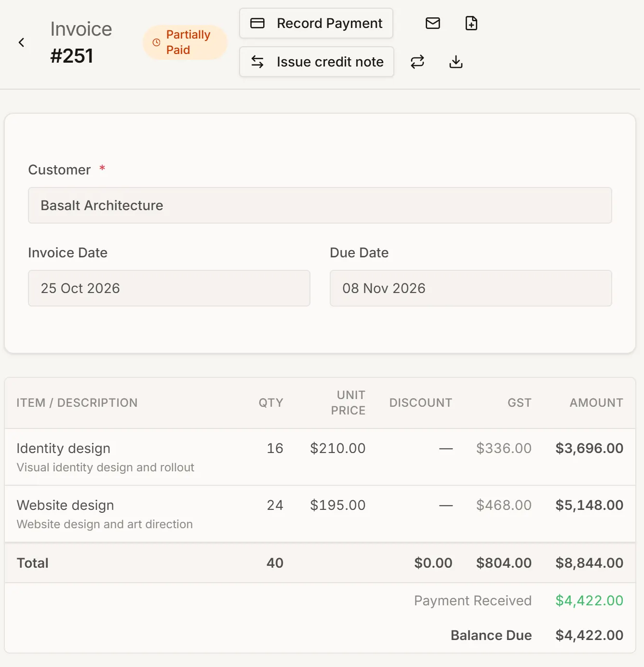Click the duplicate document plus icon
Image resolution: width=644 pixels, height=667 pixels.
471,23
